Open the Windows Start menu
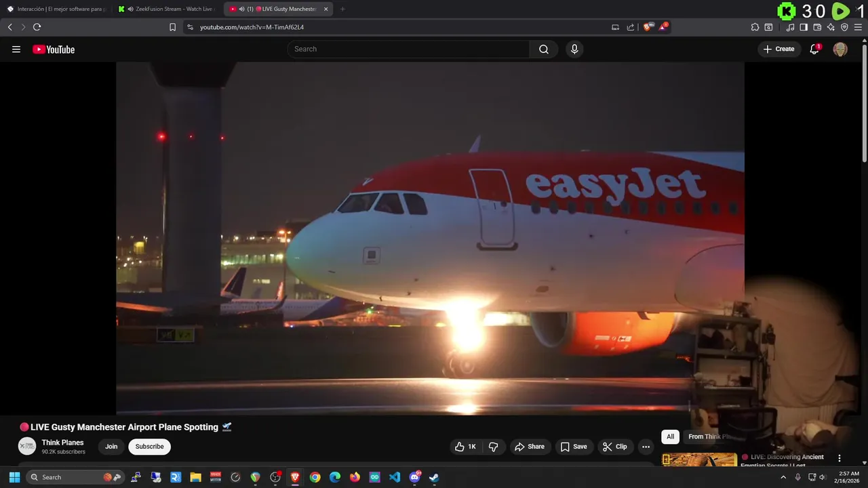The height and width of the screenshot is (488, 868). click(14, 477)
